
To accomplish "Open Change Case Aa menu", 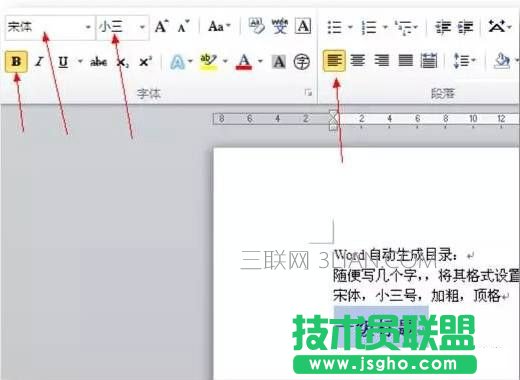I will (219, 26).
